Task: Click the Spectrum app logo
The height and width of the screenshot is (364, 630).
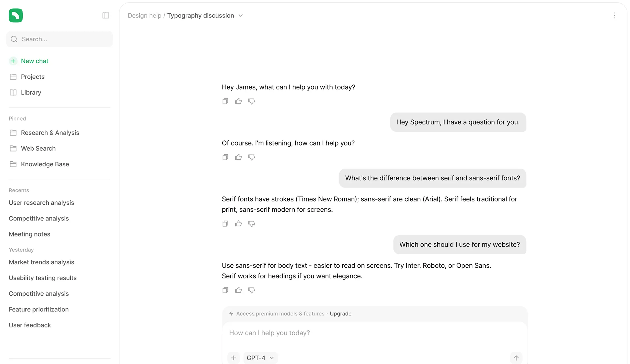Action: point(16,15)
